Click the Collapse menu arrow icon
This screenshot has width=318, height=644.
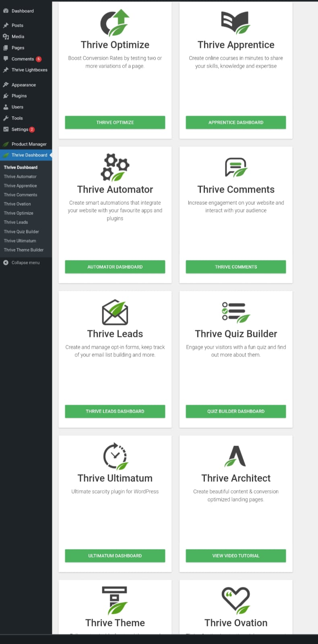(6, 262)
